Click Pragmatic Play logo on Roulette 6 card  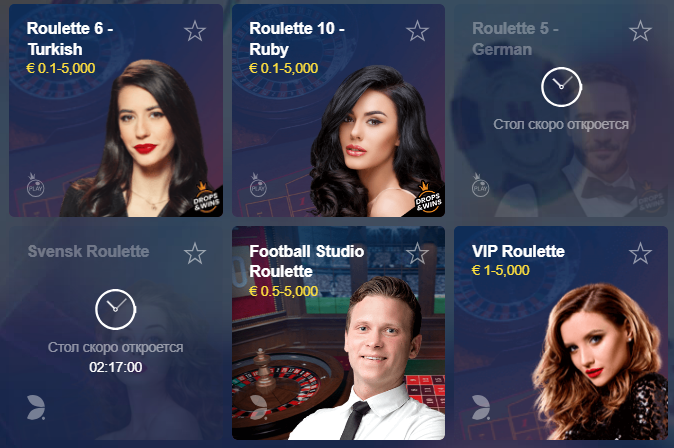(35, 185)
